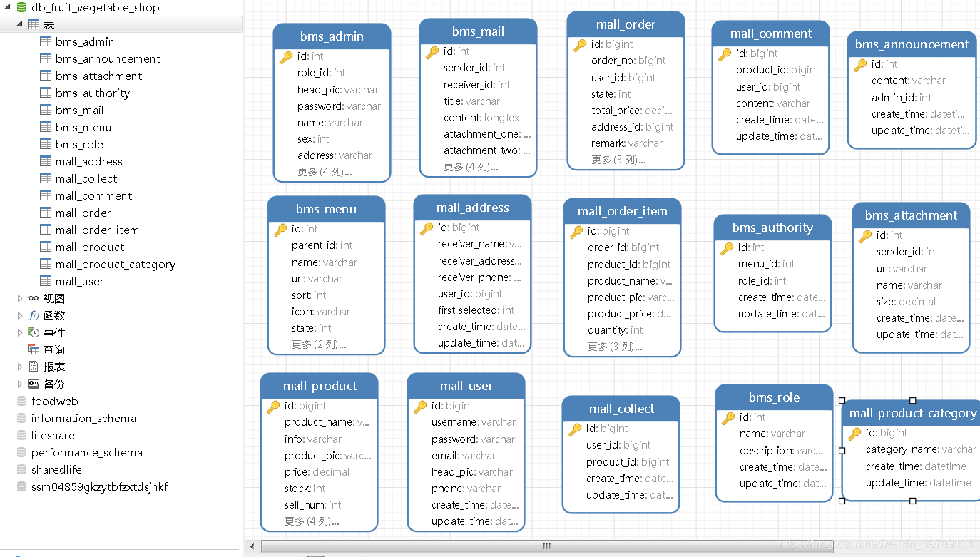Collapse the 表 tables node
The height and width of the screenshot is (557, 980).
coord(20,24)
